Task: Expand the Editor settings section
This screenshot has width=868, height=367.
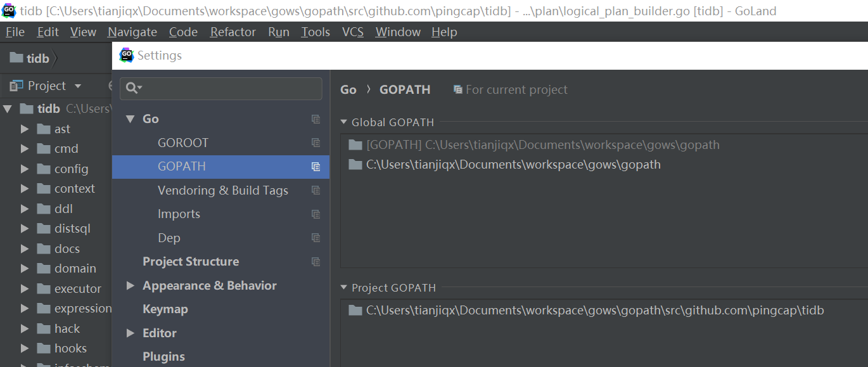Action: [131, 333]
